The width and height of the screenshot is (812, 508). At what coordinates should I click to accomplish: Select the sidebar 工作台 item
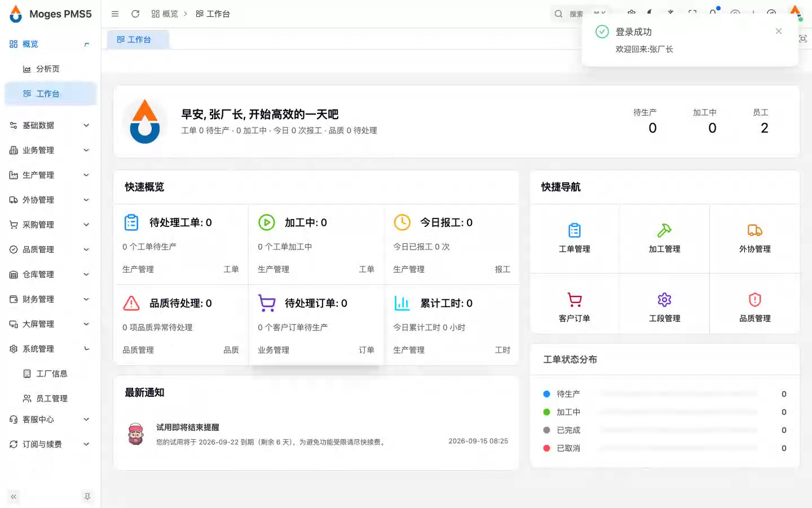(x=51, y=94)
